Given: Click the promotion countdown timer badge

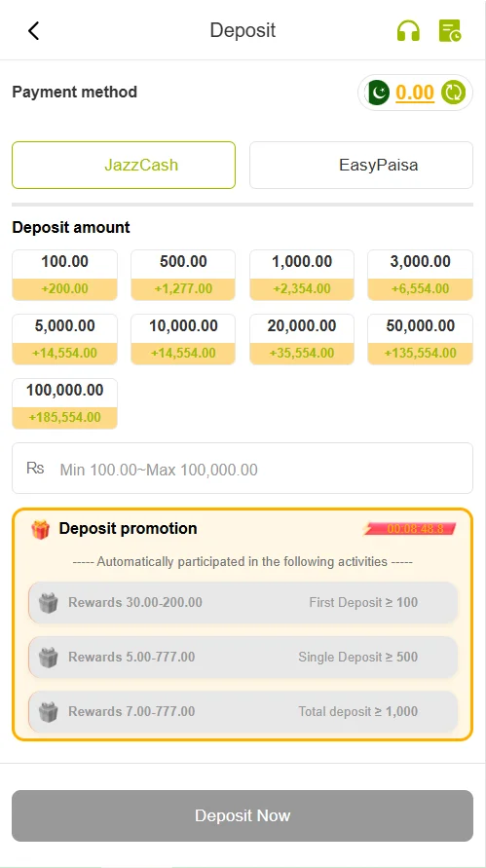Looking at the screenshot, I should click(x=410, y=529).
